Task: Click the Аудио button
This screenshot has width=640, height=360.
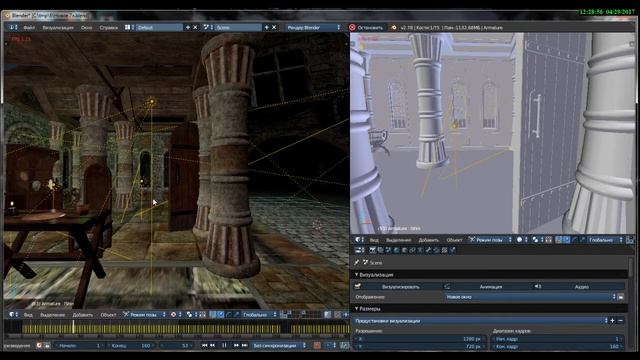Action: click(578, 287)
